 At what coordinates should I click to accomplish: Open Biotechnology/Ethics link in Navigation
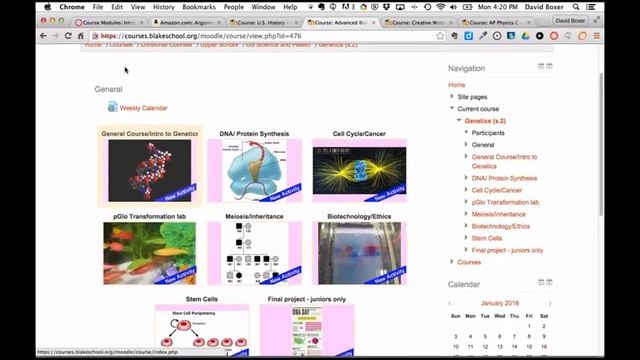(500, 226)
